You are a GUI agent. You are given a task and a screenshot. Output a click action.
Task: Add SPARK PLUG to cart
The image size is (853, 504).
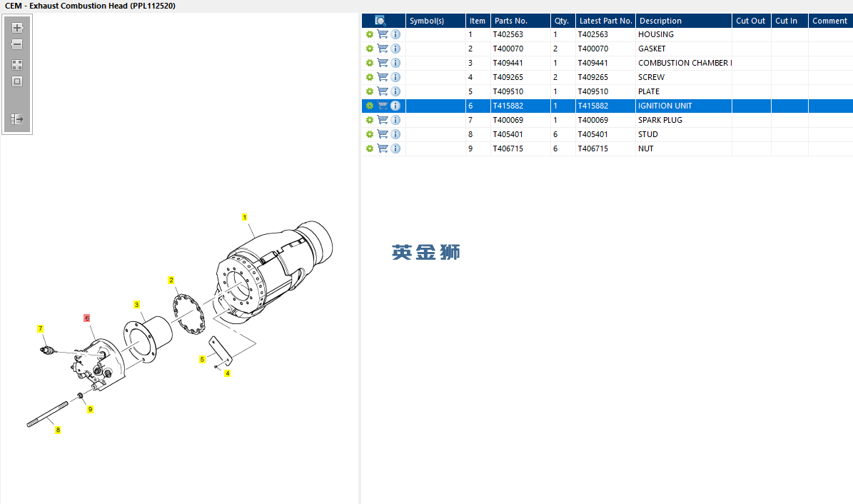click(383, 120)
